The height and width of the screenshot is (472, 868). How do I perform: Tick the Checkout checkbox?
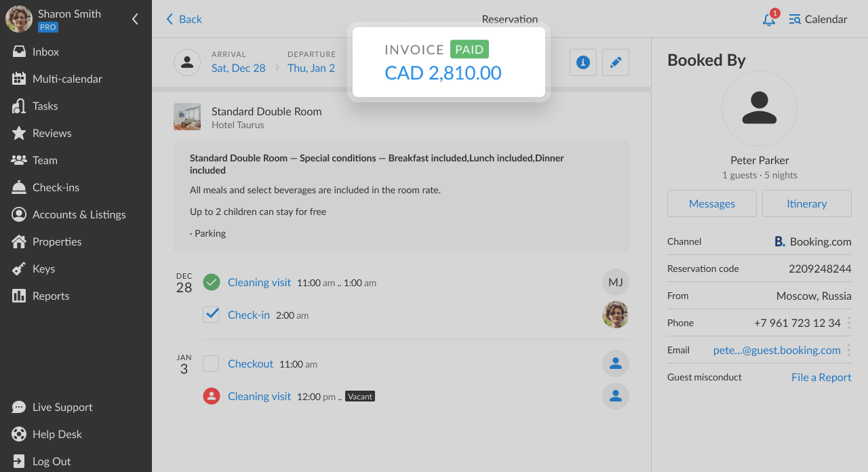point(212,363)
